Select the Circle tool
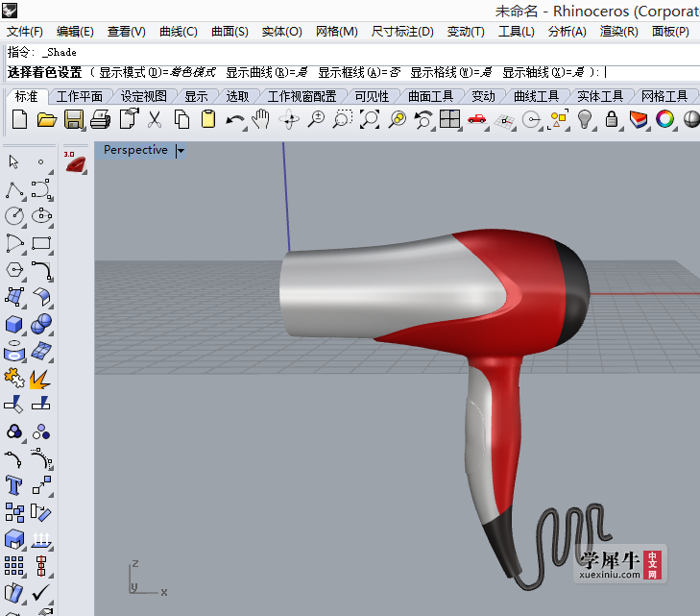Image resolution: width=700 pixels, height=616 pixels. point(14,216)
